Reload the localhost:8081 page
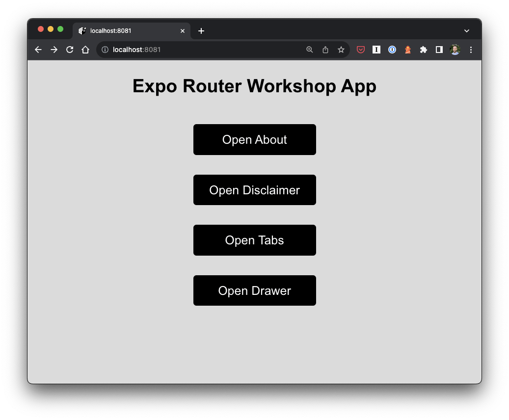The width and height of the screenshot is (509, 420). (70, 50)
